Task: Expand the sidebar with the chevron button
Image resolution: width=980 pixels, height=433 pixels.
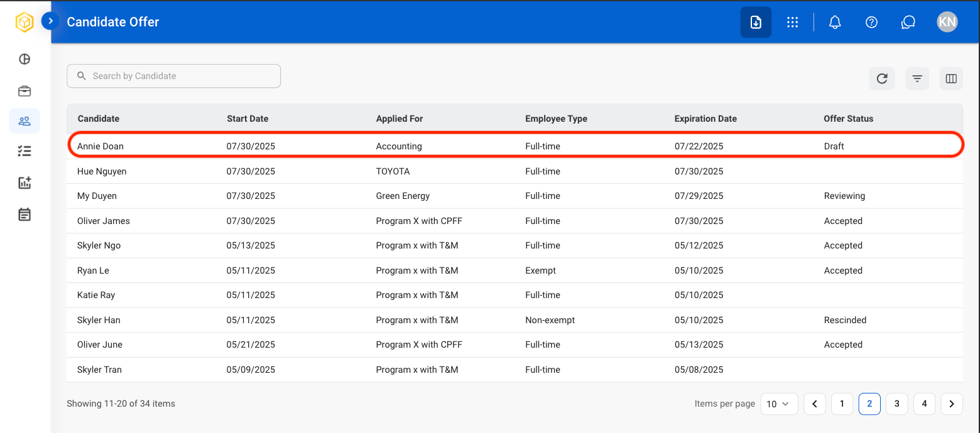Action: [50, 21]
